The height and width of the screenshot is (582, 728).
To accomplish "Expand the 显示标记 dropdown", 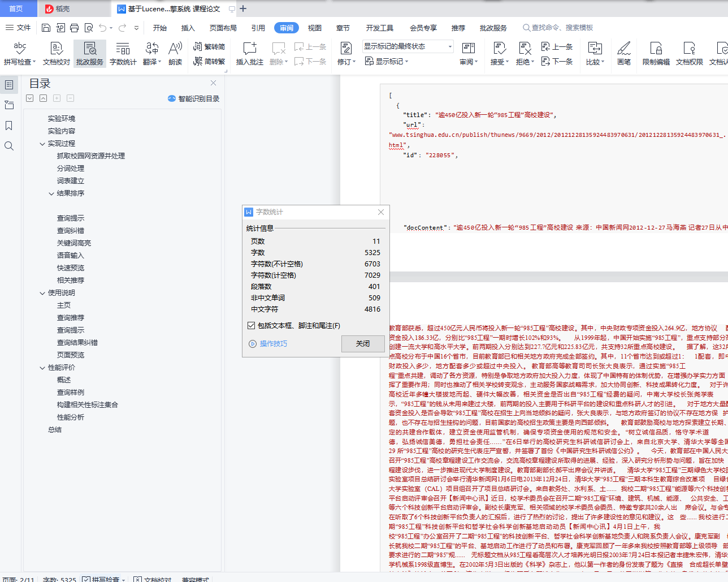I will coord(406,62).
